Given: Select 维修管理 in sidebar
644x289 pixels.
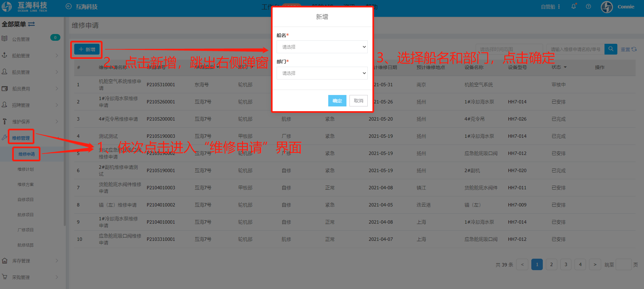Looking at the screenshot, I should click(x=21, y=138).
